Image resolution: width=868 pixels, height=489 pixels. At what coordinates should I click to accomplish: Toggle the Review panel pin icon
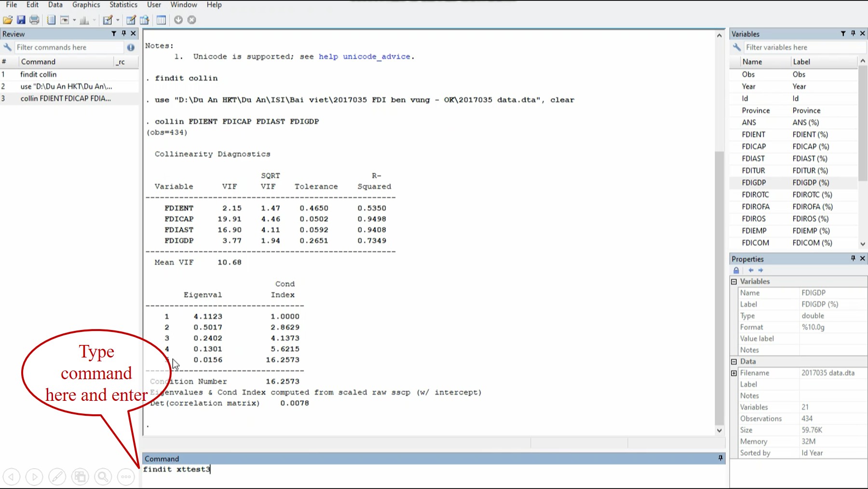[x=124, y=34]
